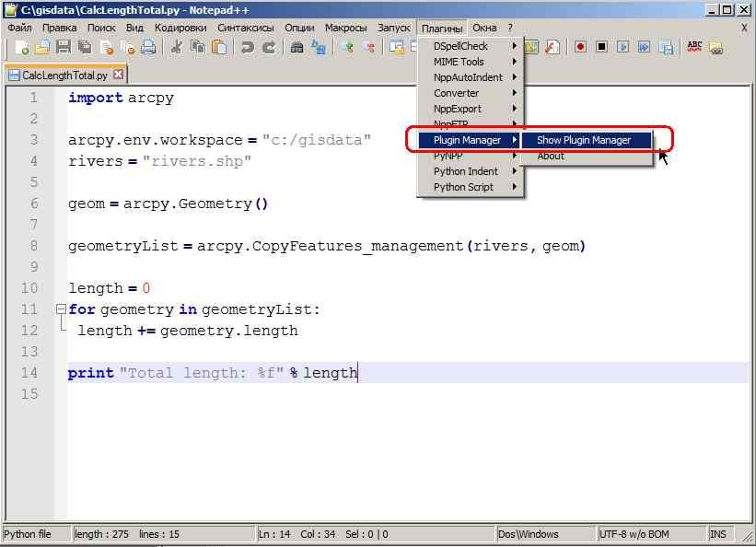This screenshot has width=756, height=547.
Task: Click the Undo arrow icon
Action: point(248,48)
